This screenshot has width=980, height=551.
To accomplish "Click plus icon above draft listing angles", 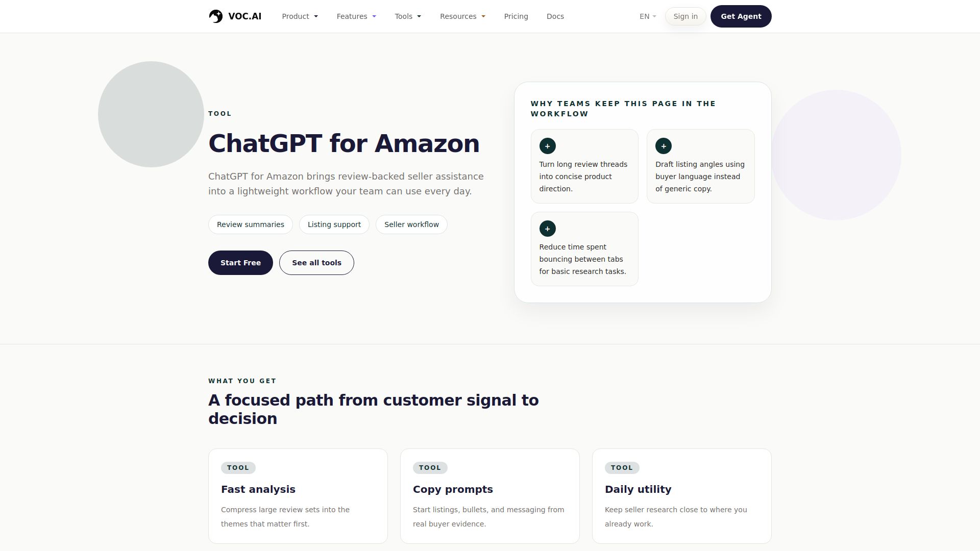I will click(663, 146).
